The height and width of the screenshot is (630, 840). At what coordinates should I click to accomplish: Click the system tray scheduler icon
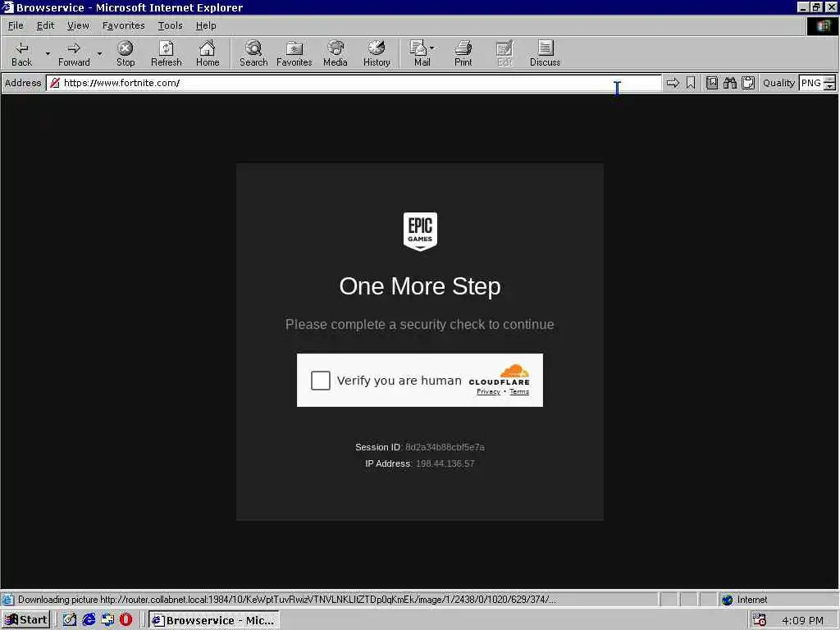click(x=759, y=620)
